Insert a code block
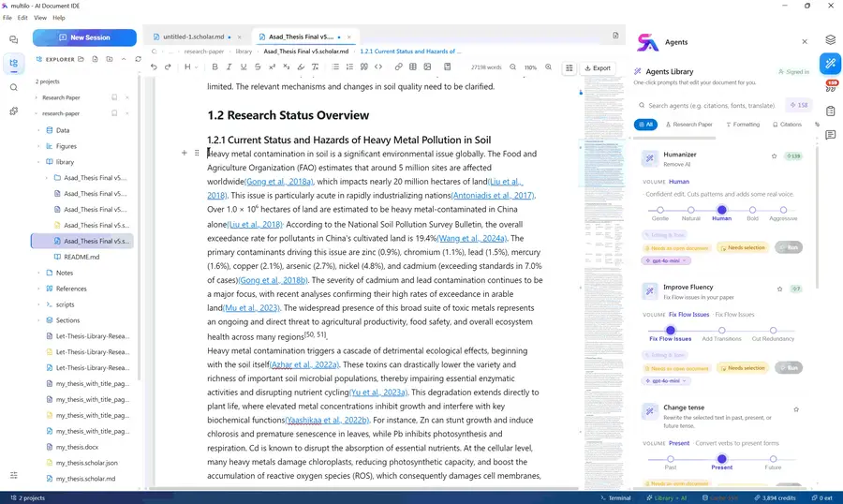 point(378,67)
